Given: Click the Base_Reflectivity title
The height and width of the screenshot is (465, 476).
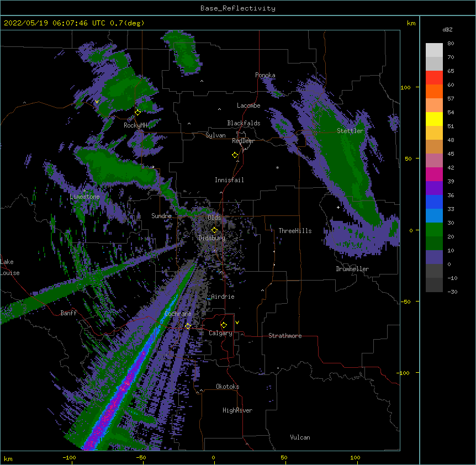Looking at the screenshot, I should click(238, 8).
